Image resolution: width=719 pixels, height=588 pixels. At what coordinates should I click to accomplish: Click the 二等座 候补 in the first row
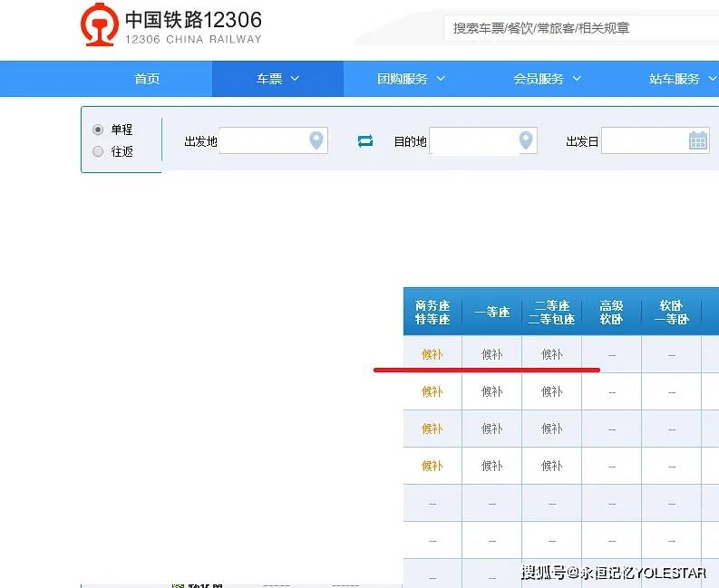[551, 354]
